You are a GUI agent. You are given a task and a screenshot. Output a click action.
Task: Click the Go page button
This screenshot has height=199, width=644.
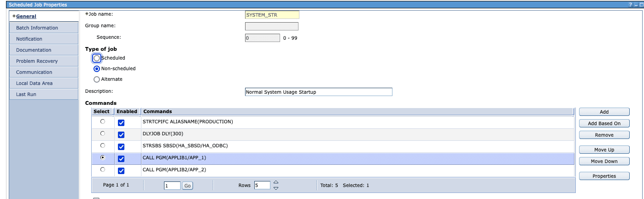[x=187, y=186]
